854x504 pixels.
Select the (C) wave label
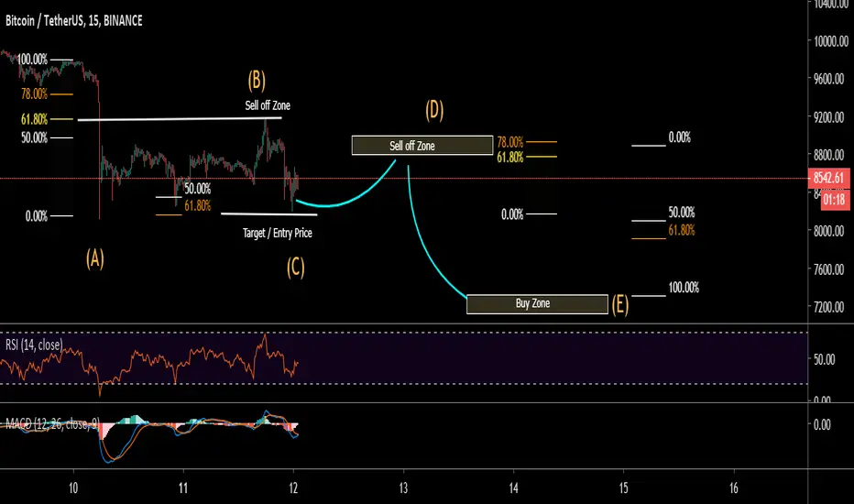click(x=296, y=268)
